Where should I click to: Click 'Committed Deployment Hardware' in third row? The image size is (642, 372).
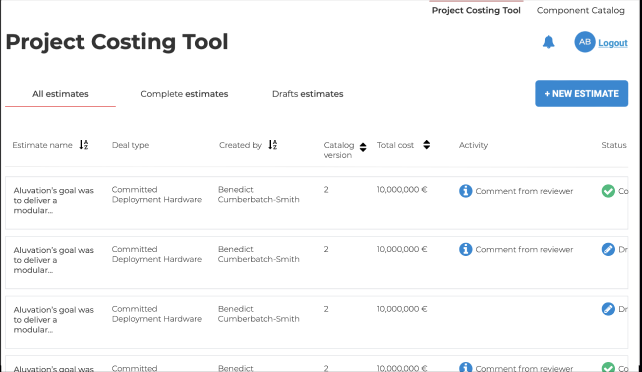click(x=157, y=314)
